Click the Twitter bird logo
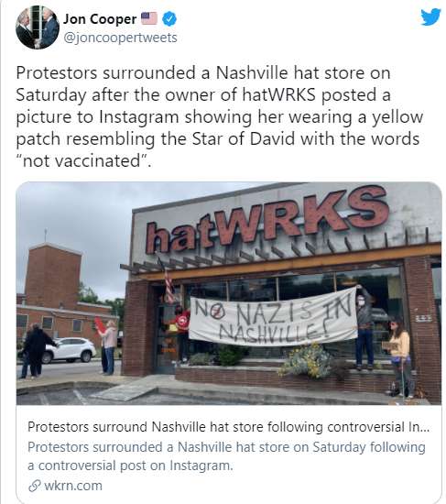446x504 pixels. [430, 16]
